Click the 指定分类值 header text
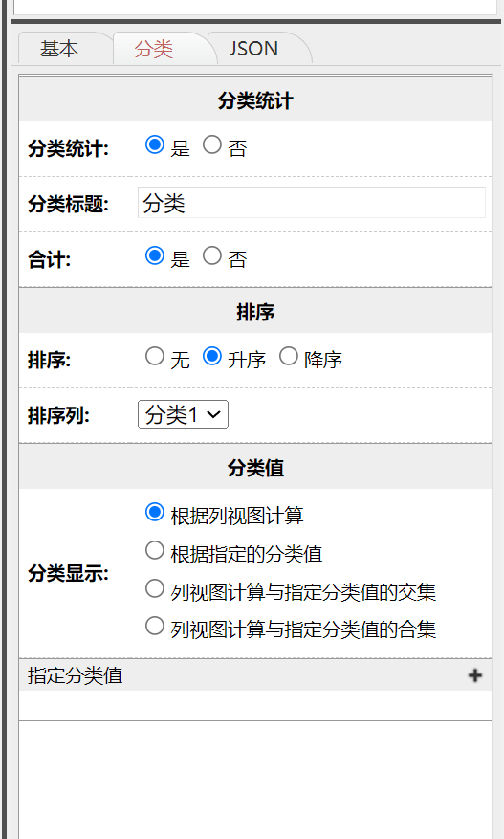Viewport: 504px width, 839px height. [75, 675]
